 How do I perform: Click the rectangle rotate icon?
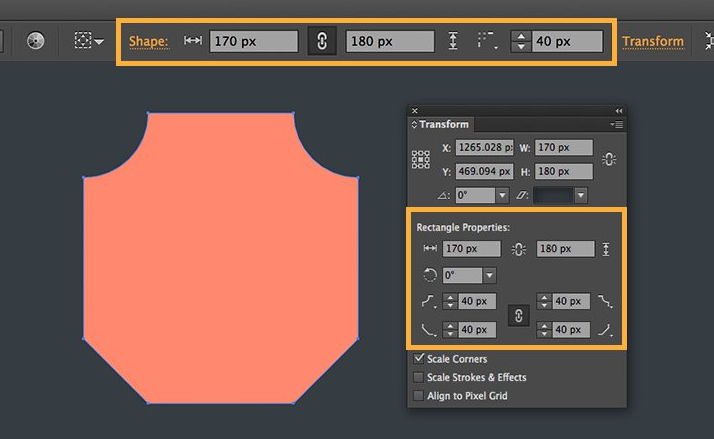point(430,276)
